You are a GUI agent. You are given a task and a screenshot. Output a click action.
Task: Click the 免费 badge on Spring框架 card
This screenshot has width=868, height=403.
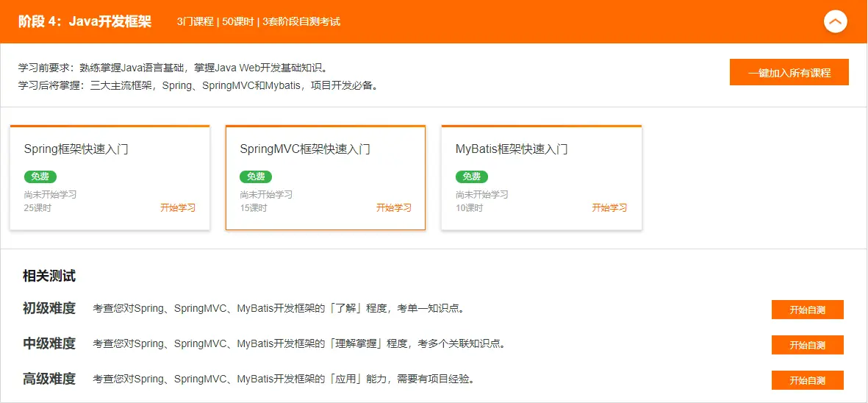40,176
